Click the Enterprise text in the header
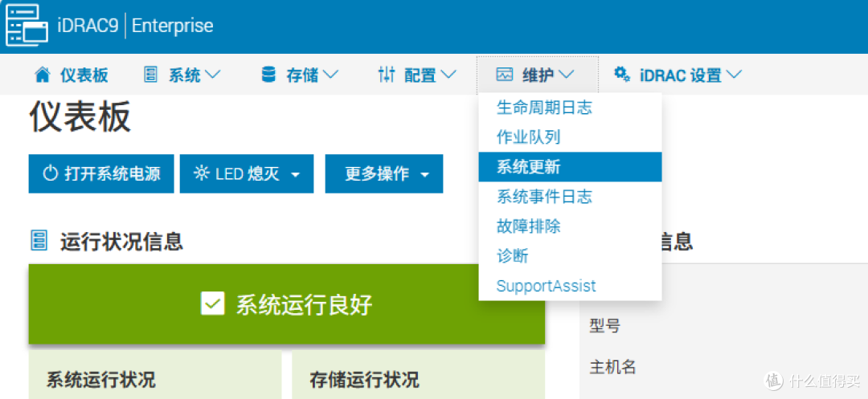The width and height of the screenshot is (868, 399). (x=172, y=26)
